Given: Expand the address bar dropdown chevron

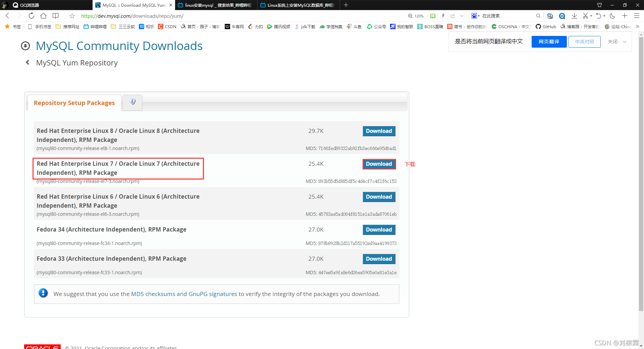Looking at the screenshot, I should click(x=462, y=16).
